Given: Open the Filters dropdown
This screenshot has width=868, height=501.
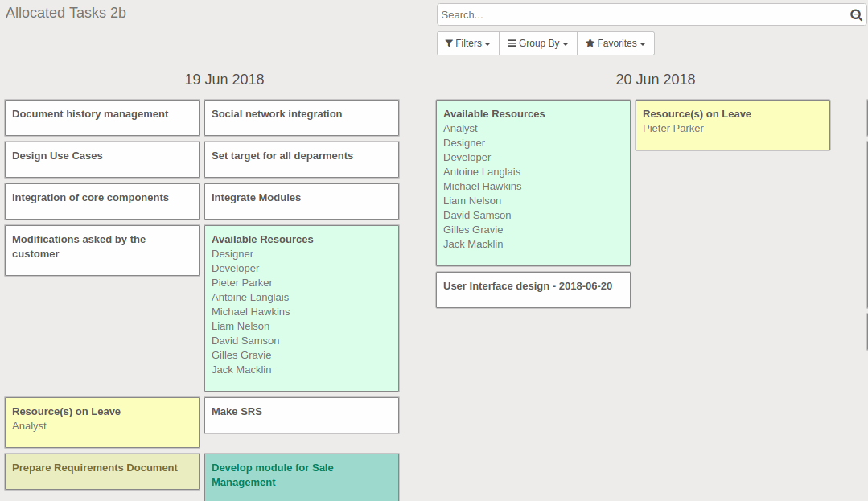Looking at the screenshot, I should tap(467, 43).
